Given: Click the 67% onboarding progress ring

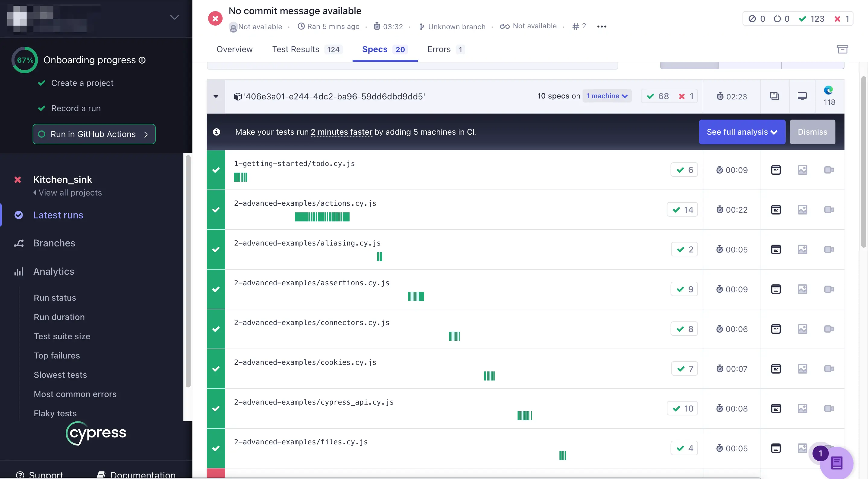Looking at the screenshot, I should 25,60.
